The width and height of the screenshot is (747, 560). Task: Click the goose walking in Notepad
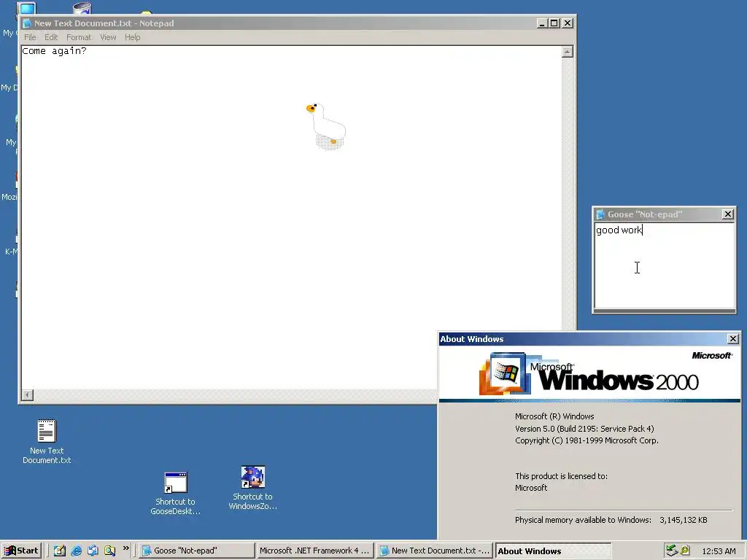pyautogui.click(x=327, y=126)
